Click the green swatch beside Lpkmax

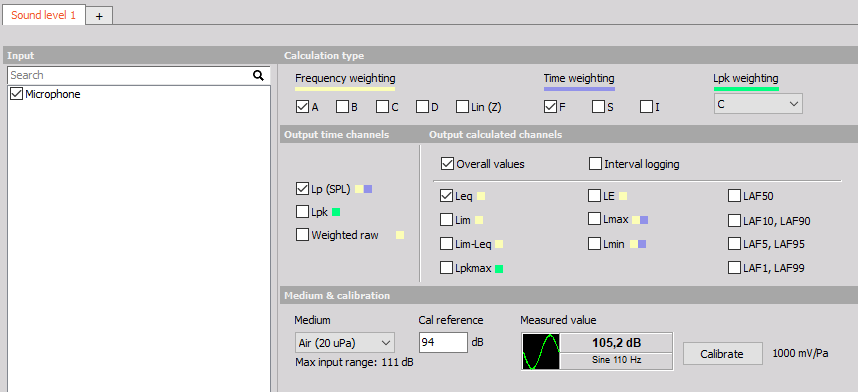click(498, 268)
